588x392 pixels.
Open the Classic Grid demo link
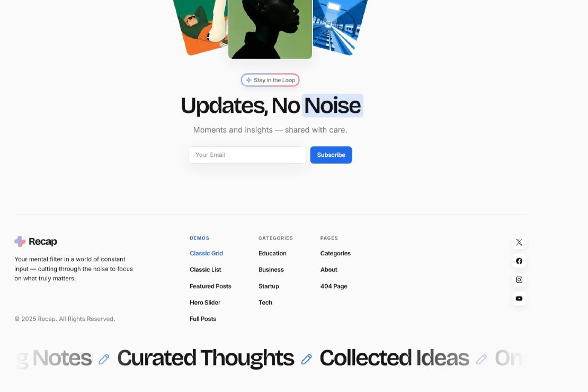[x=206, y=254]
